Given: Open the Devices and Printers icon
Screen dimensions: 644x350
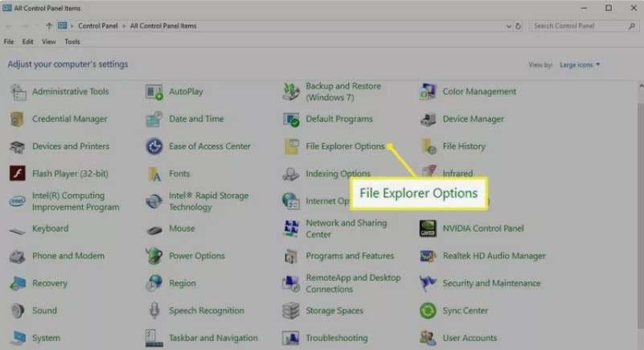Looking at the screenshot, I should click(18, 146).
